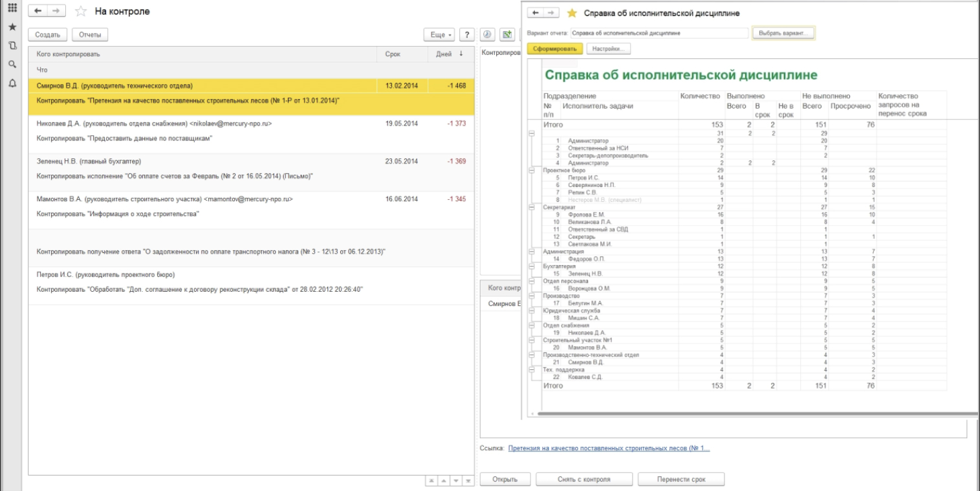Go forward in На контроле window

point(56,12)
